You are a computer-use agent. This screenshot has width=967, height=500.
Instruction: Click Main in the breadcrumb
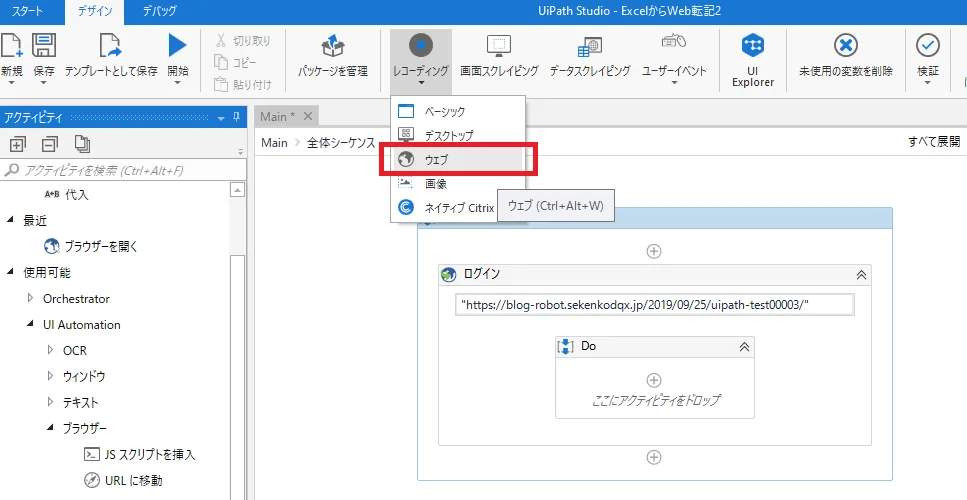coord(274,142)
